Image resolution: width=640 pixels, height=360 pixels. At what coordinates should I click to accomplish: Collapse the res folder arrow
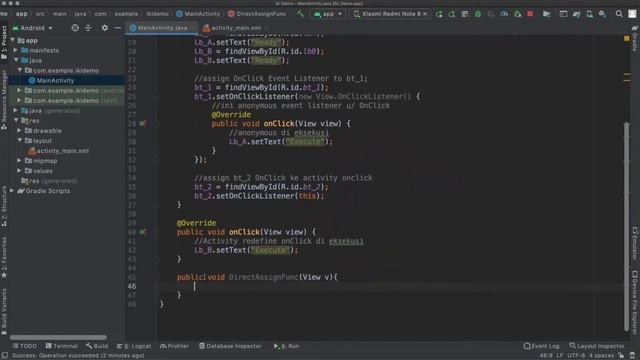(x=16, y=120)
